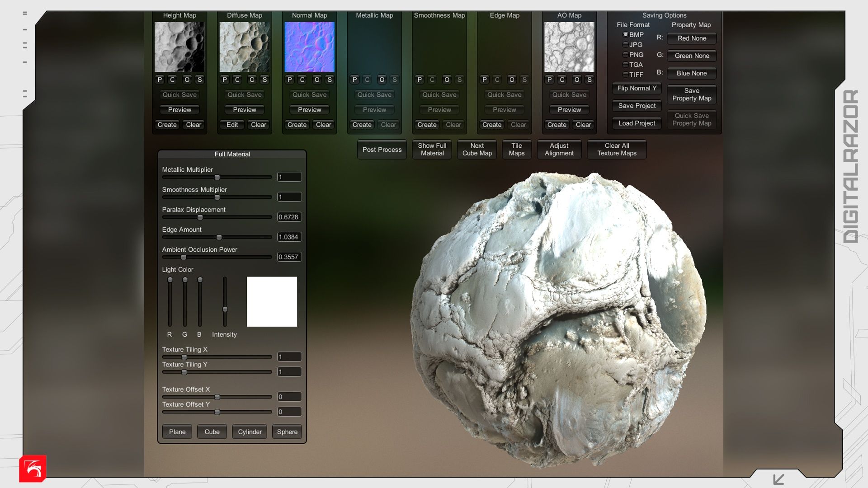The height and width of the screenshot is (488, 868).
Task: Click the diagonal arrow icon at bottom right
Action: tap(778, 479)
